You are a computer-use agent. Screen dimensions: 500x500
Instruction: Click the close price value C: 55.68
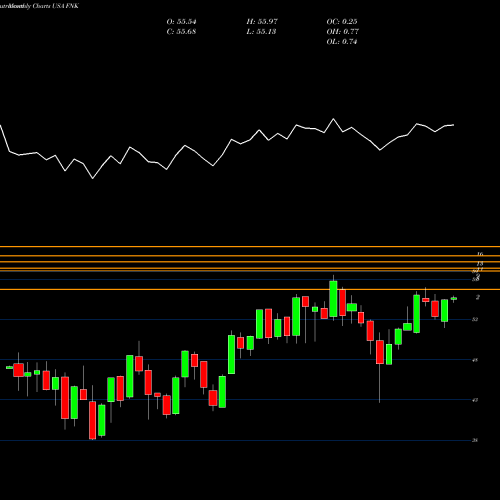click(x=181, y=32)
